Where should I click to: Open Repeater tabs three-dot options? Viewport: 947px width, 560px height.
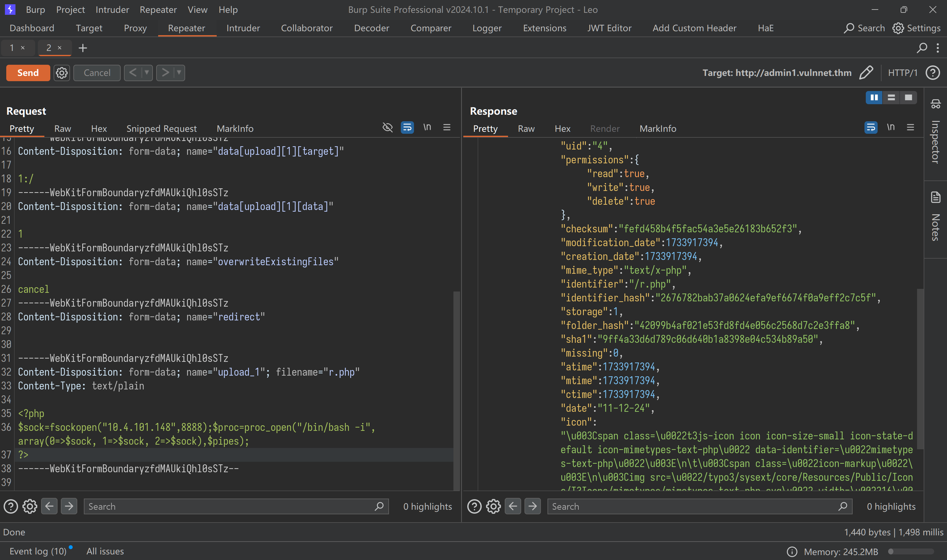click(937, 48)
